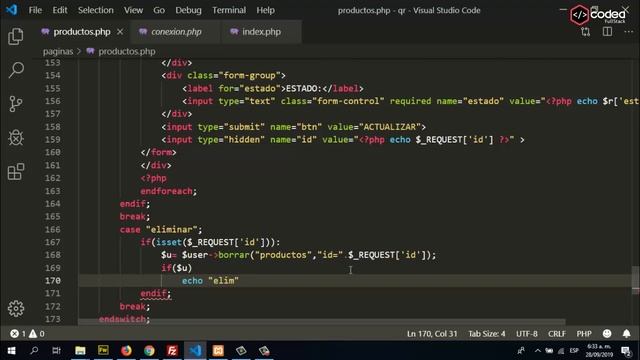Click line number 170
Image resolution: width=640 pixels, height=360 pixels.
[53, 280]
